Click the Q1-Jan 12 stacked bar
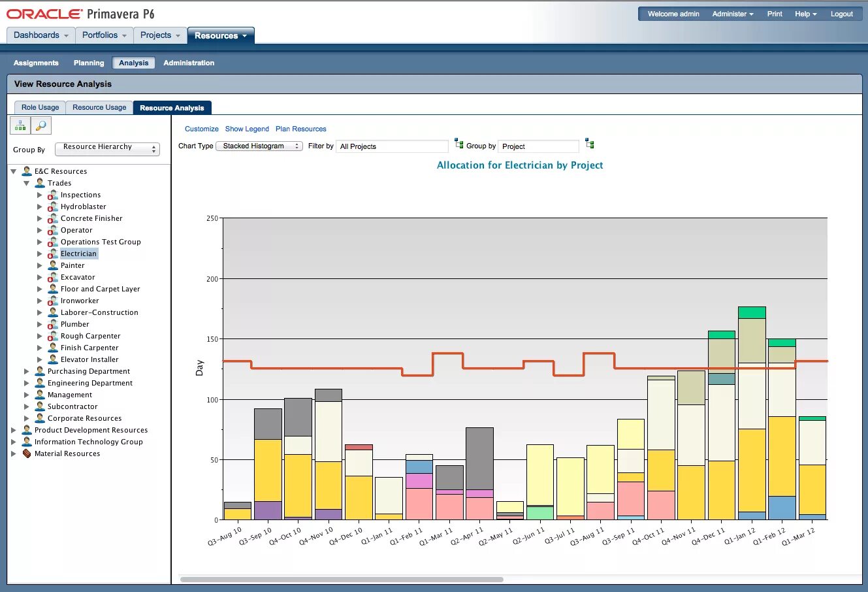This screenshot has height=592, width=868. coord(752,413)
